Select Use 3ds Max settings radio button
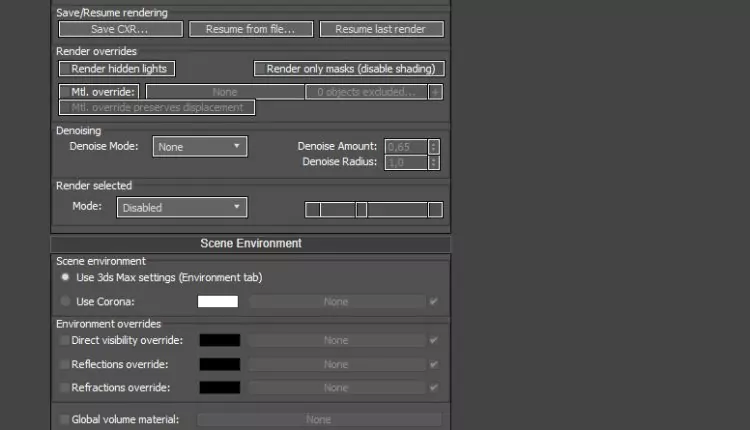750x430 pixels. click(65, 277)
